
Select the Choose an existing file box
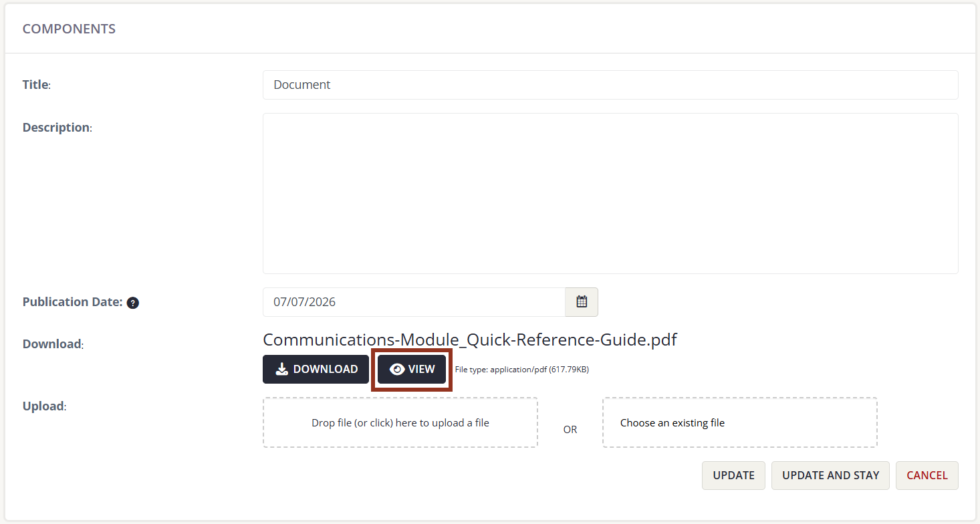click(740, 422)
